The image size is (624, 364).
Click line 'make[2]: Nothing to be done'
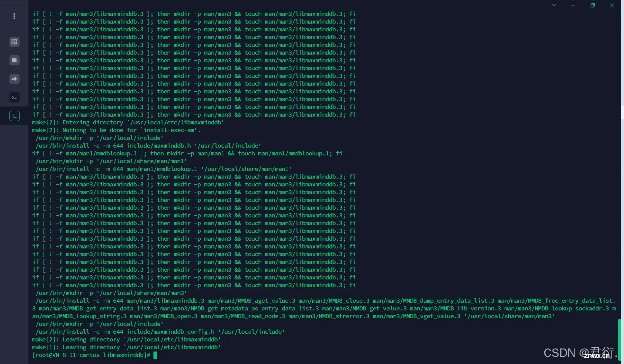(116, 130)
